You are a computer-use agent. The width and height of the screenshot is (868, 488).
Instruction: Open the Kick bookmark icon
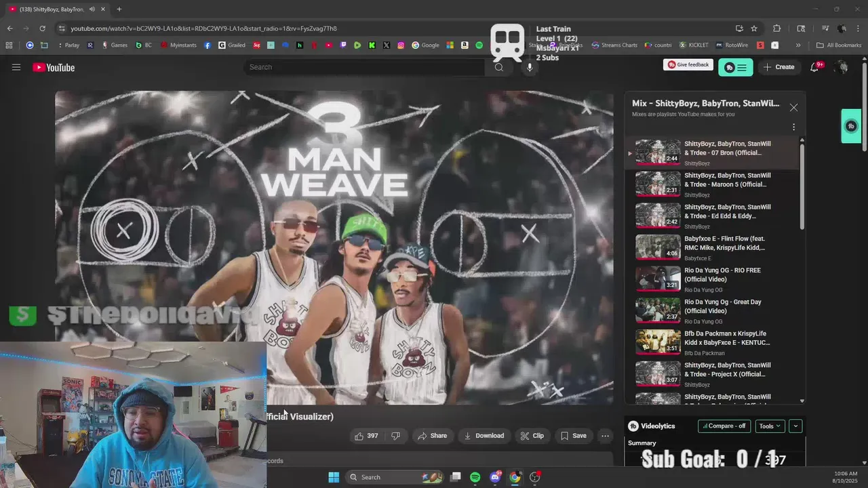coord(372,45)
